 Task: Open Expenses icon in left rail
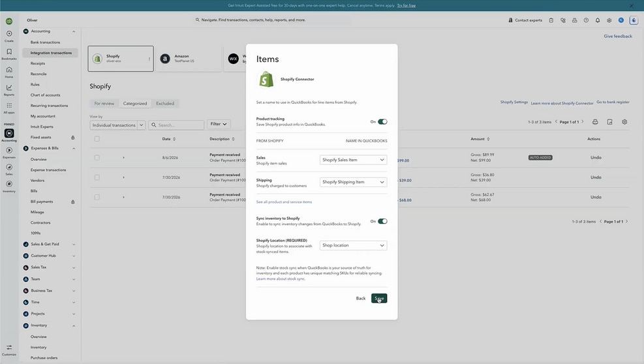pos(9,151)
